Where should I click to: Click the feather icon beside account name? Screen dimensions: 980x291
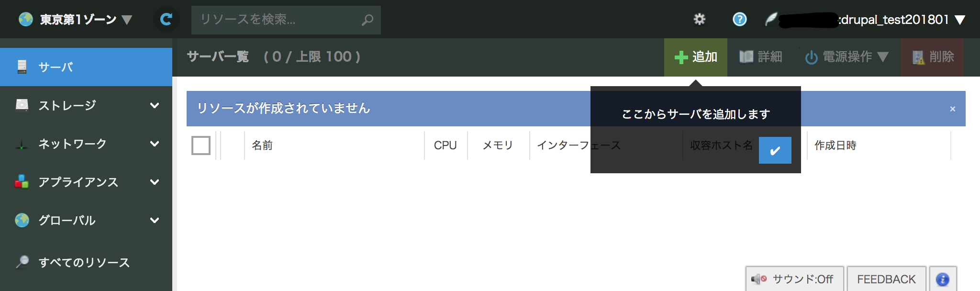(x=771, y=19)
